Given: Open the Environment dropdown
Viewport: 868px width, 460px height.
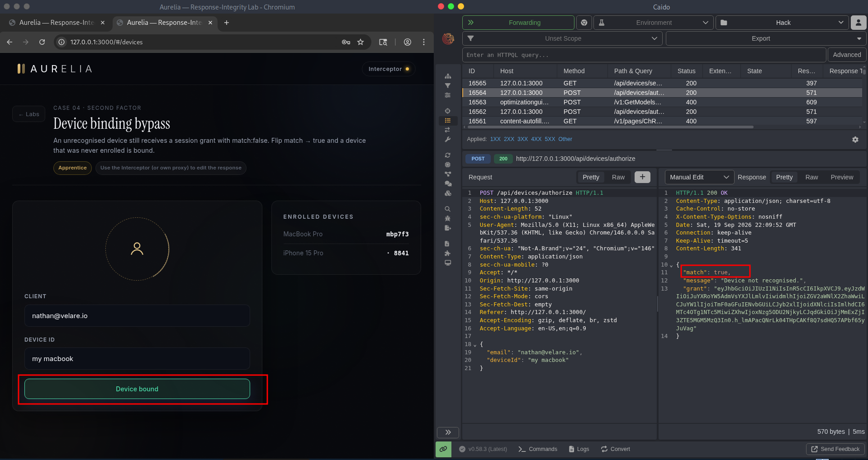Looking at the screenshot, I should pyautogui.click(x=654, y=23).
